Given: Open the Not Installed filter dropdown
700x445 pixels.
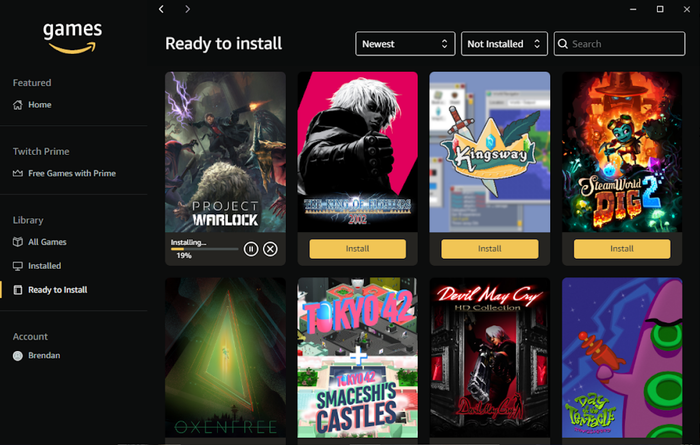Looking at the screenshot, I should [x=504, y=44].
